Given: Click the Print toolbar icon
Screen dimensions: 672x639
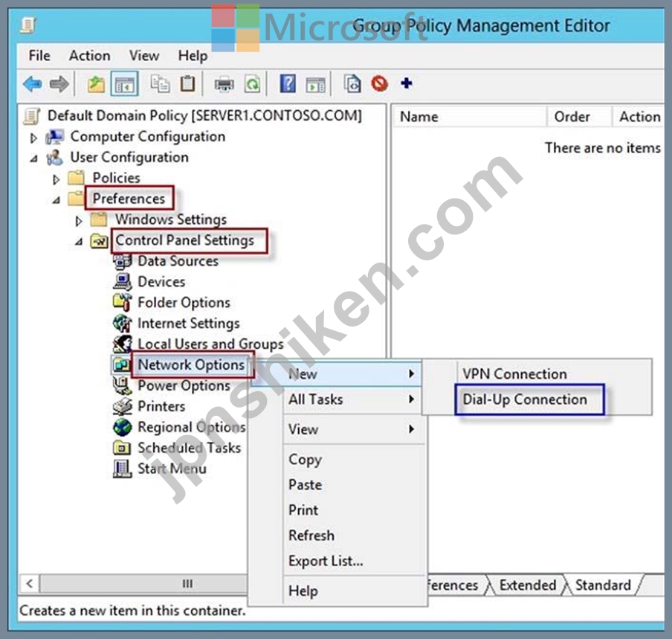Looking at the screenshot, I should pos(224,84).
